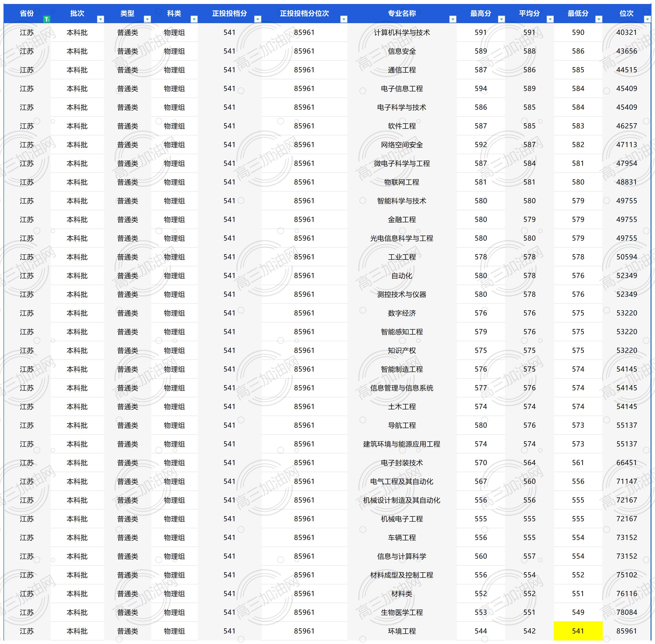Select the 测控技术与仪器 cell

[402, 295]
